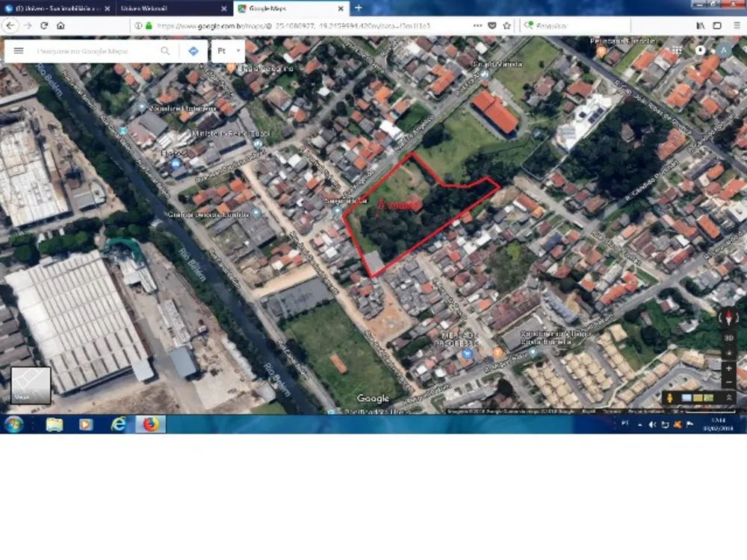Expand the imagery strip with chevron

pos(728,397)
